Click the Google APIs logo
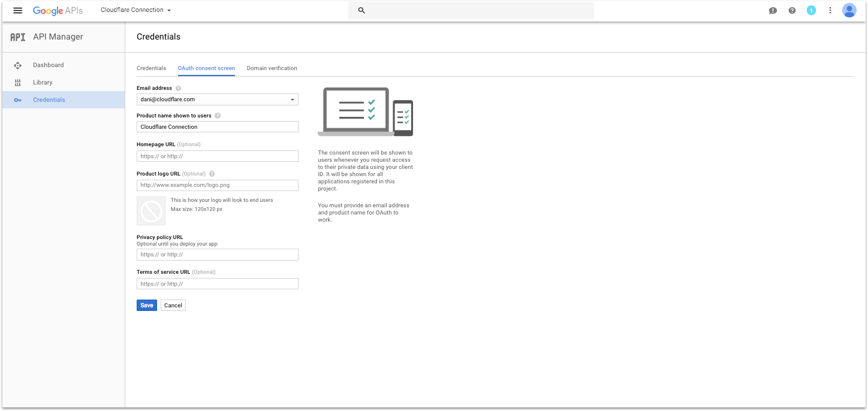This screenshot has height=411, width=868. tap(58, 10)
